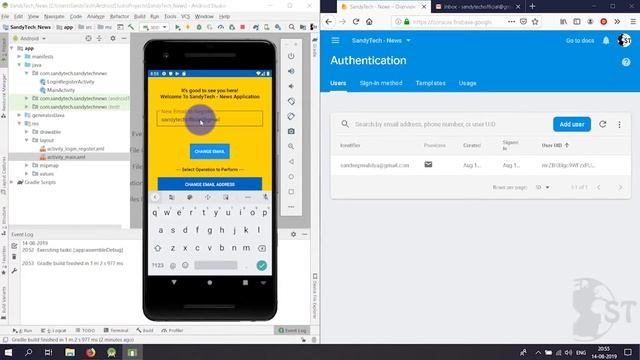Open the Firefox hamburger menu
The height and width of the screenshot is (360, 640).
(x=633, y=22)
